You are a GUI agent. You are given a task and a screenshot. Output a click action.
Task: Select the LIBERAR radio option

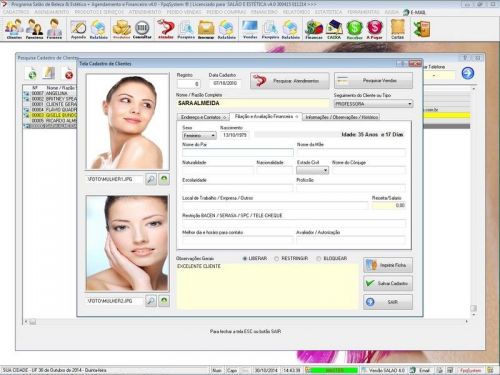point(245,259)
